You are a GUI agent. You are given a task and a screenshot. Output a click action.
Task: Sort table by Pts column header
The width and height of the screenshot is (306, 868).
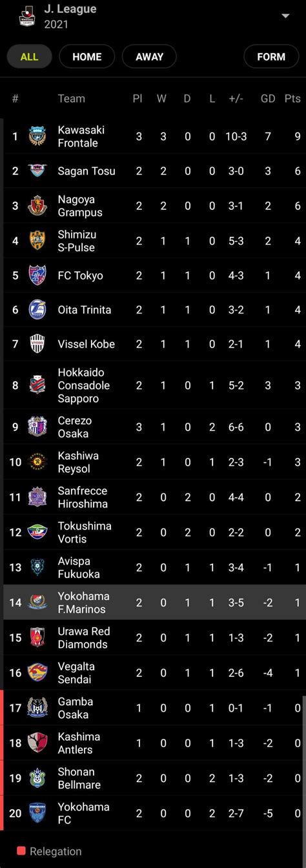tap(292, 98)
